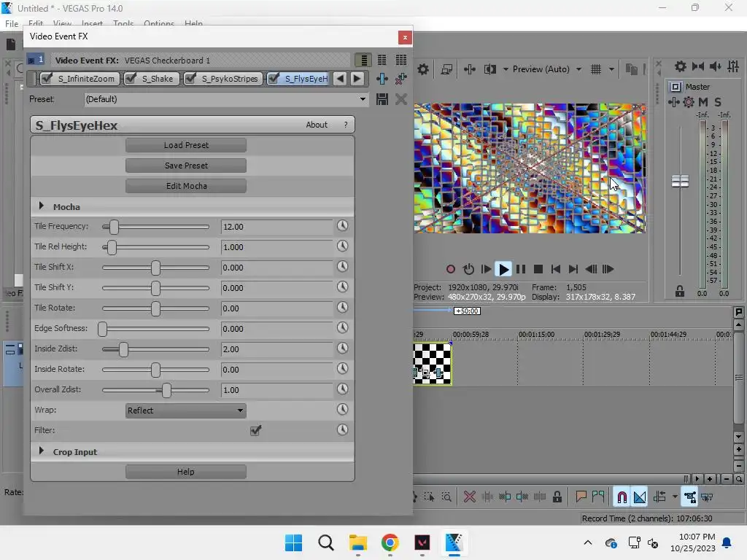The image size is (747, 560).
Task: Delete Preset X icon
Action: [x=401, y=99]
